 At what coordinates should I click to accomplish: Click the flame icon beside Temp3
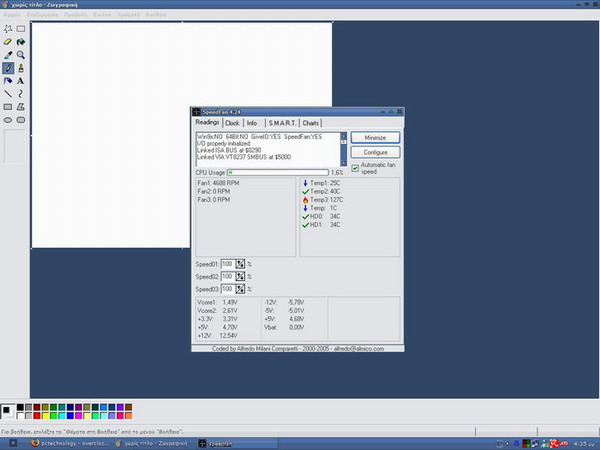tap(305, 200)
